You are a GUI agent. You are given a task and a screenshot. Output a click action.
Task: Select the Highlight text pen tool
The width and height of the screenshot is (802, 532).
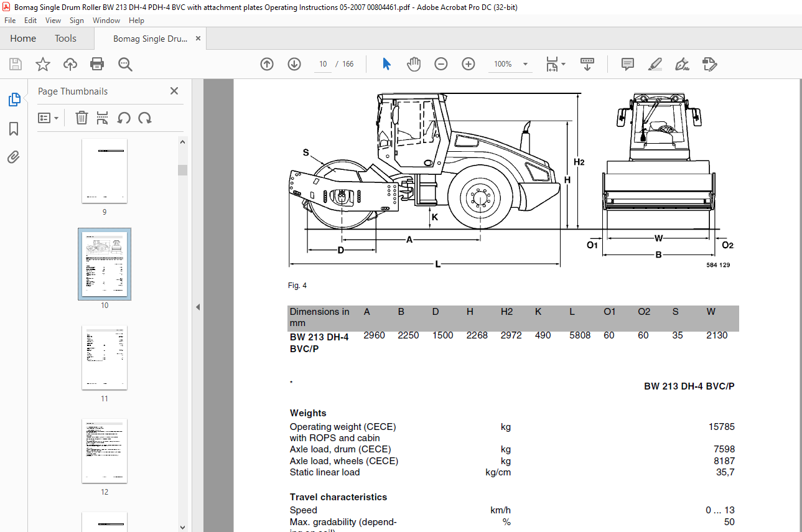655,64
